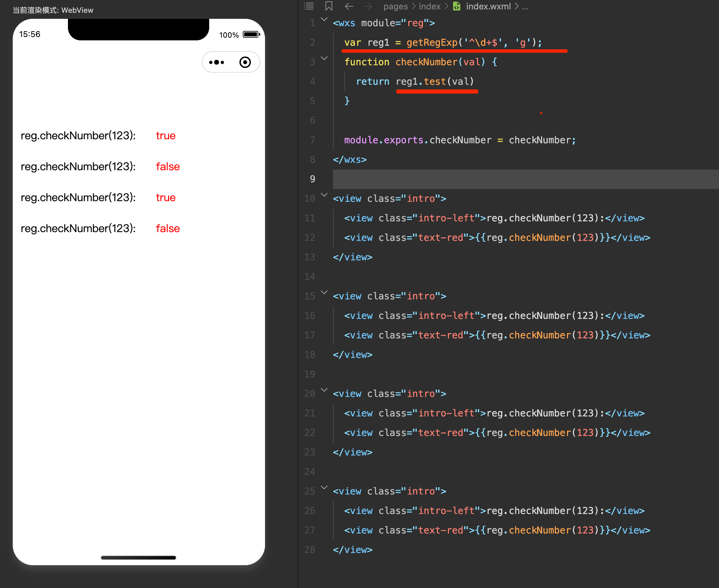Click the bookmark icon in editor toolbar
This screenshot has height=588, width=719.
point(329,6)
